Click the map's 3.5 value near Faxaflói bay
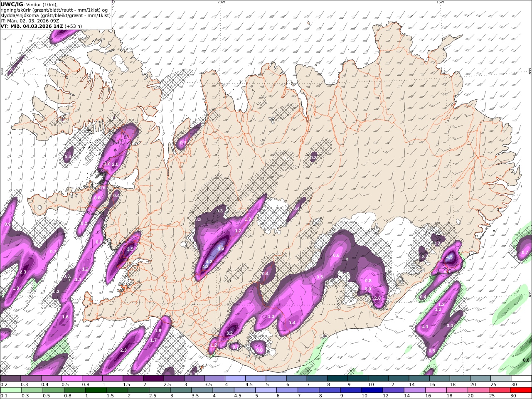 (x=130, y=249)
